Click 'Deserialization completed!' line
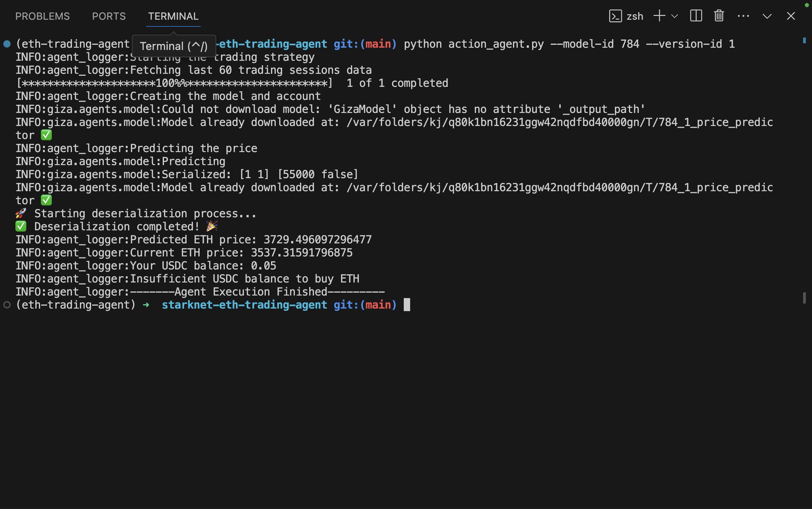Screen dimensions: 812x509 coord(117,227)
